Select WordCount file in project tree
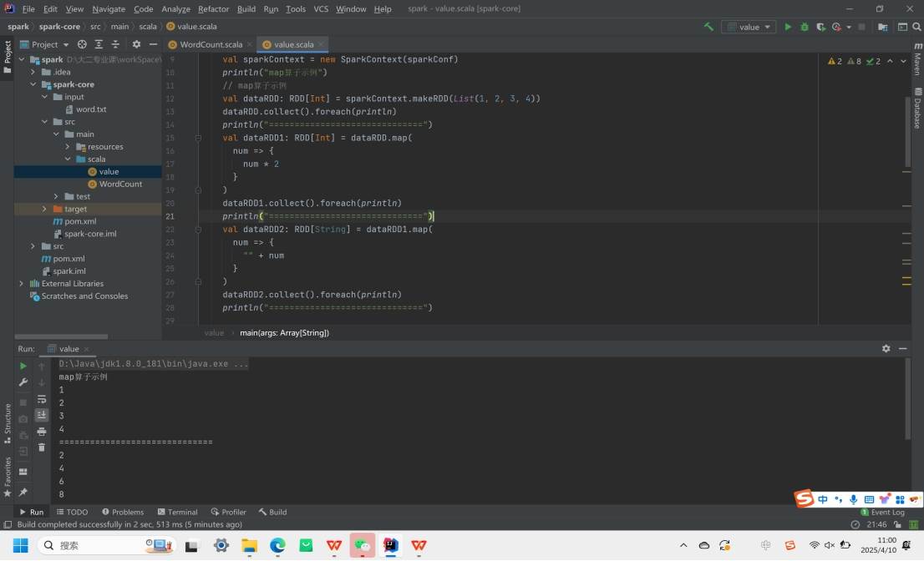924x561 pixels. tap(120, 184)
